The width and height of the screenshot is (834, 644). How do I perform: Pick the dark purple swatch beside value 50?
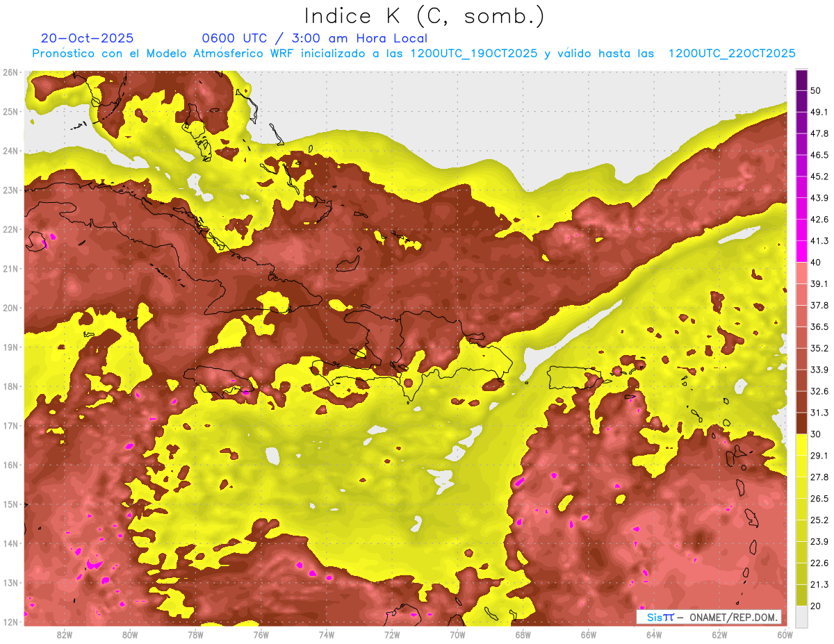tap(801, 81)
